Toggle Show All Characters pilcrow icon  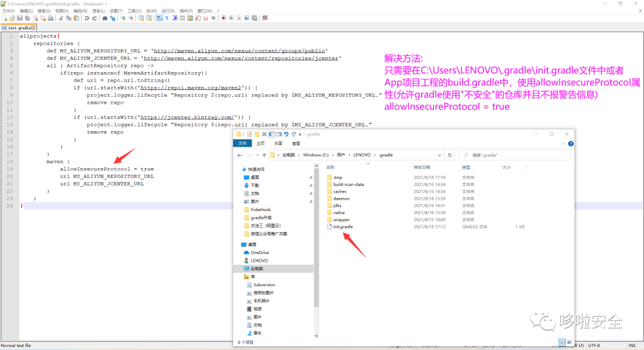pyautogui.click(x=167, y=18)
